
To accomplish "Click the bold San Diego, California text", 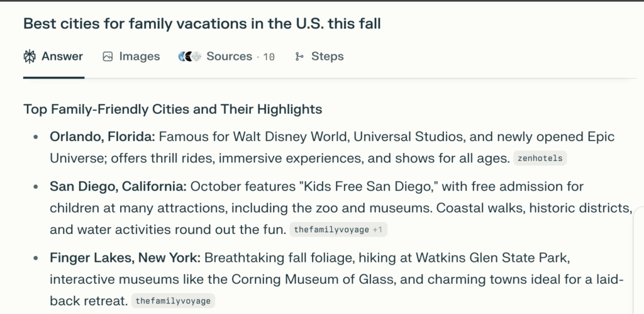I will tap(118, 187).
